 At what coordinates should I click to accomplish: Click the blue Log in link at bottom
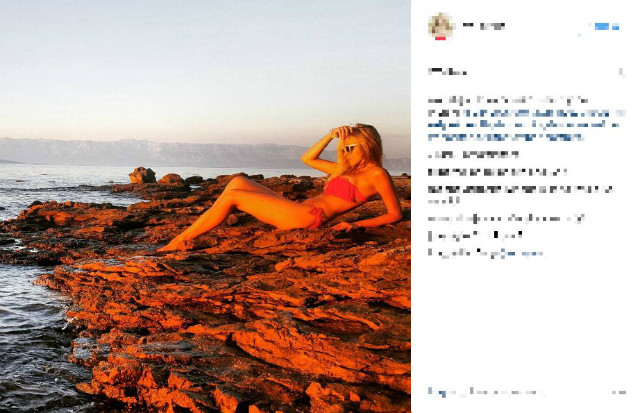437,392
